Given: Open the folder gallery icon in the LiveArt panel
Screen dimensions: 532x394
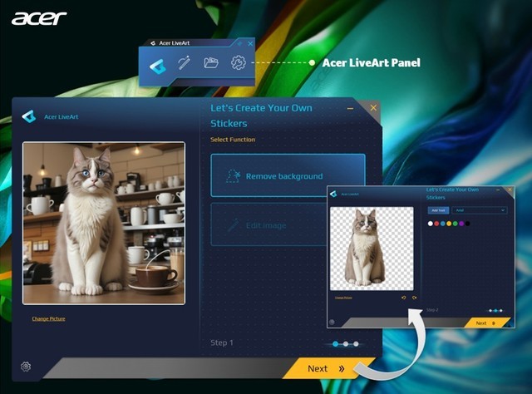Looking at the screenshot, I should coord(211,63).
